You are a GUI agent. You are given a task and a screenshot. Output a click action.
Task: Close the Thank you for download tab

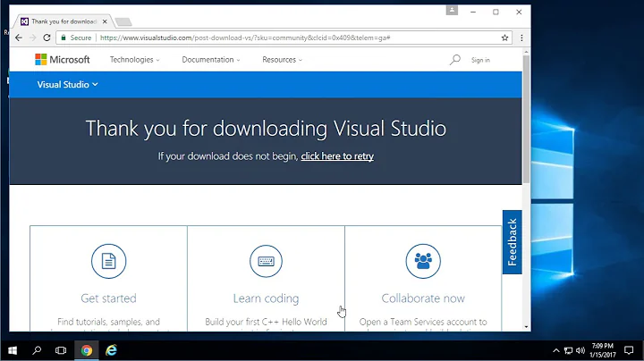[105, 21]
